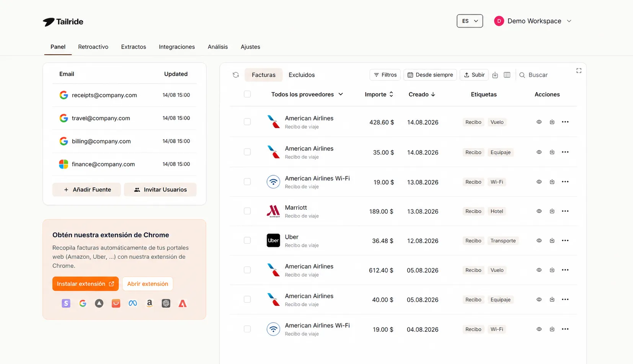Image resolution: width=633 pixels, height=364 pixels.
Task: Click the Añadir Fuente button
Action: (x=87, y=189)
